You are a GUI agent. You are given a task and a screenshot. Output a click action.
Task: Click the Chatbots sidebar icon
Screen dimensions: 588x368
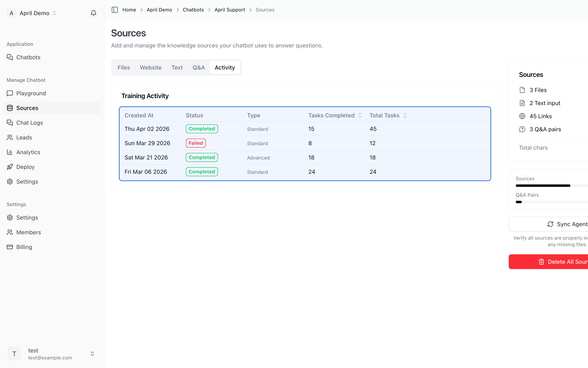(x=10, y=57)
